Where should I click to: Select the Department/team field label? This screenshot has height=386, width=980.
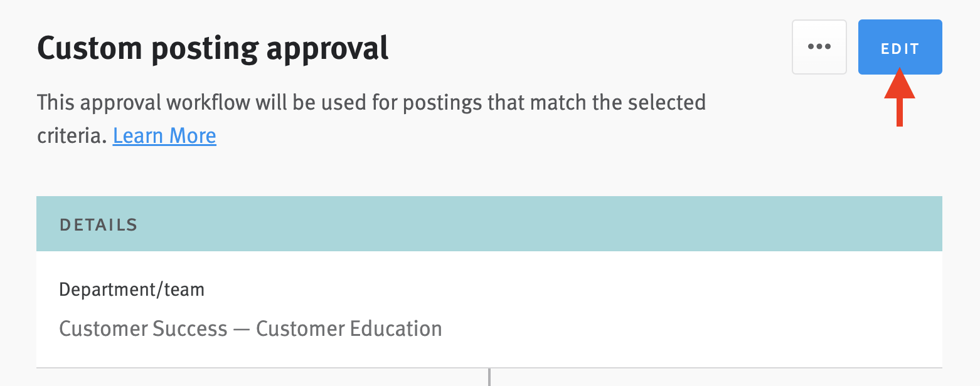click(x=131, y=289)
